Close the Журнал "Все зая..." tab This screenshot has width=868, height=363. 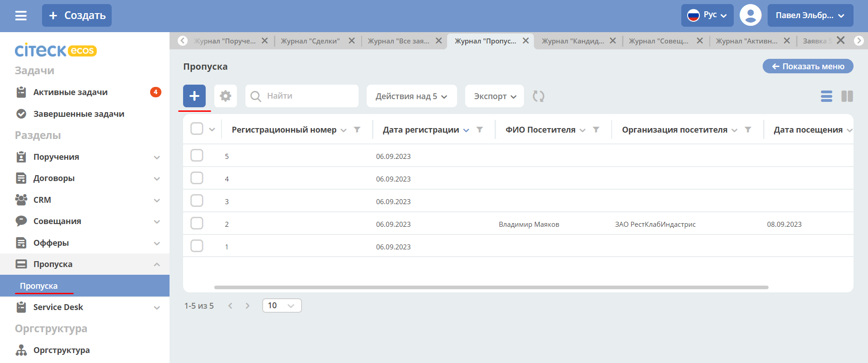(439, 41)
